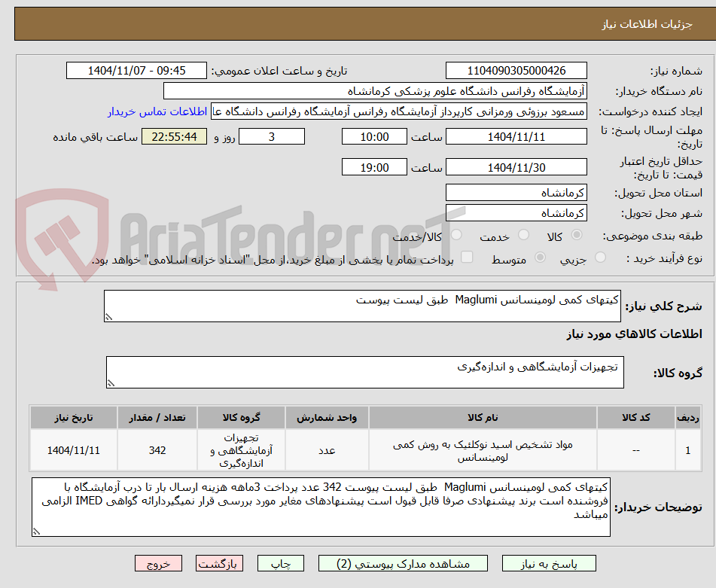
Task: Click the 'اطلاعات کالاهای مورد نیاز' heading
Action: pyautogui.click(x=634, y=334)
